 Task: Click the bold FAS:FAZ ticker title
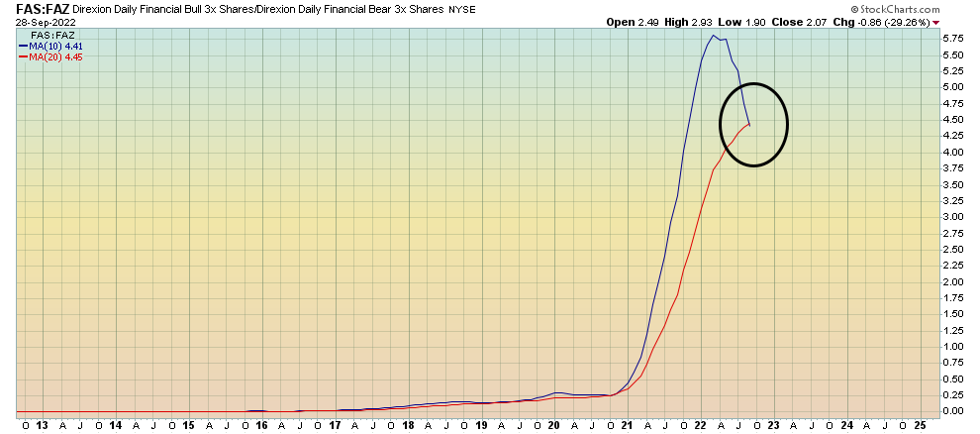(x=42, y=9)
